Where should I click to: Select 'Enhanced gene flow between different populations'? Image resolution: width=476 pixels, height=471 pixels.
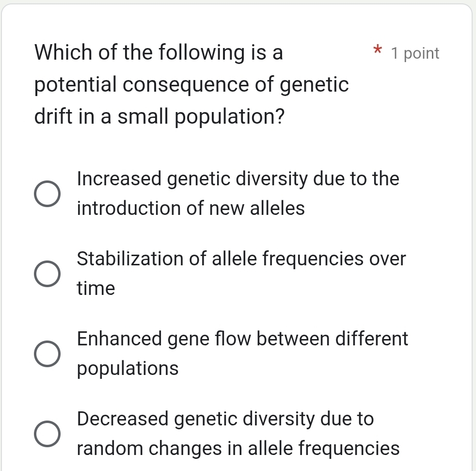(x=47, y=353)
